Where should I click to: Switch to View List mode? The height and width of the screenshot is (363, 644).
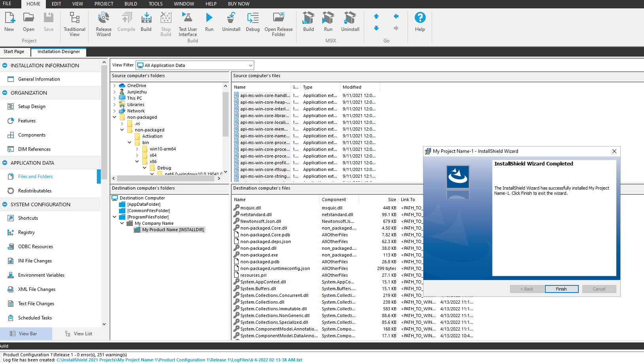[x=79, y=334]
